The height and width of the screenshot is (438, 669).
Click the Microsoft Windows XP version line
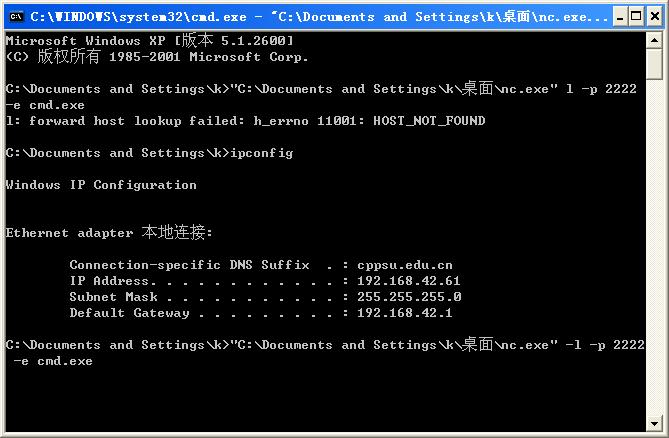point(149,40)
